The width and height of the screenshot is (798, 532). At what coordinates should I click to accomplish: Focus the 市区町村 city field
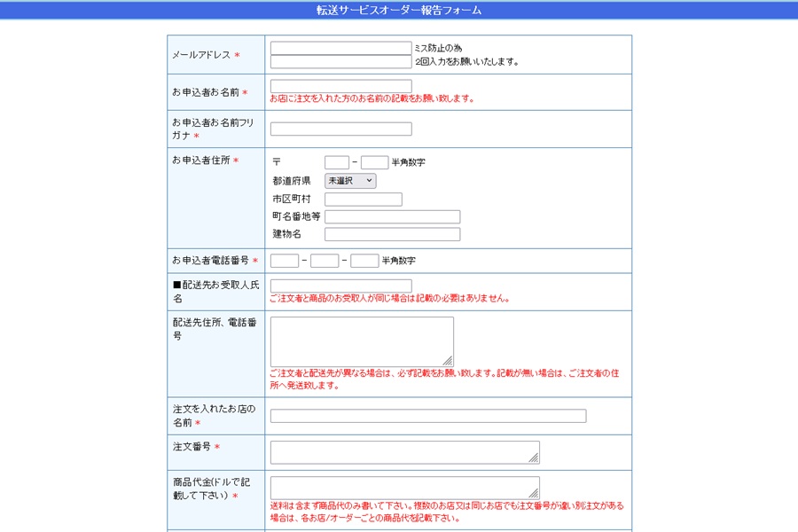click(363, 199)
